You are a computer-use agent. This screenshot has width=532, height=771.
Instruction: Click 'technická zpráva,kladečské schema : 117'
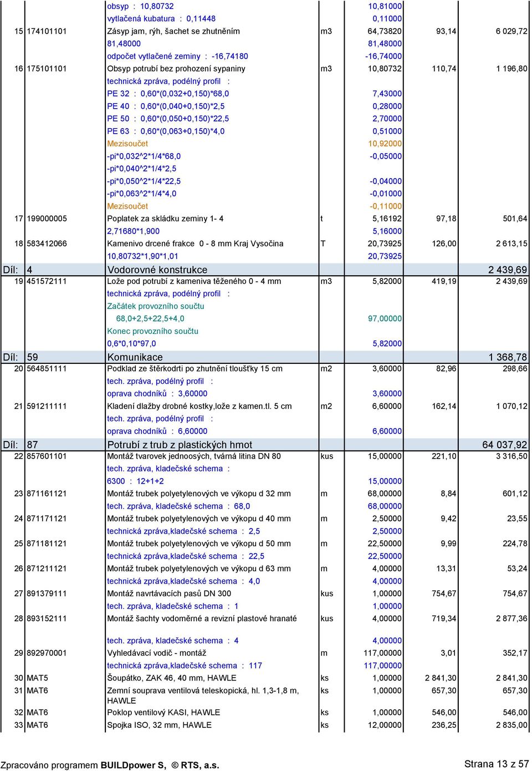(x=185, y=666)
